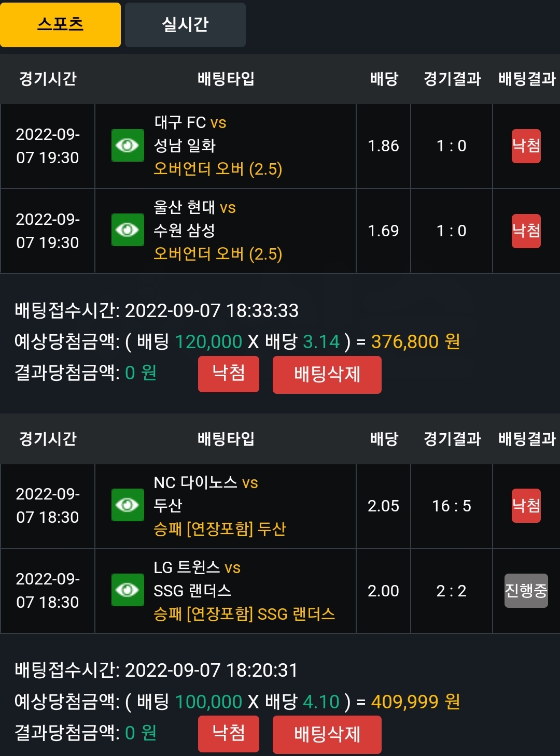
Task: Open the eye icon for NC 다이노스 match
Action: click(x=128, y=505)
